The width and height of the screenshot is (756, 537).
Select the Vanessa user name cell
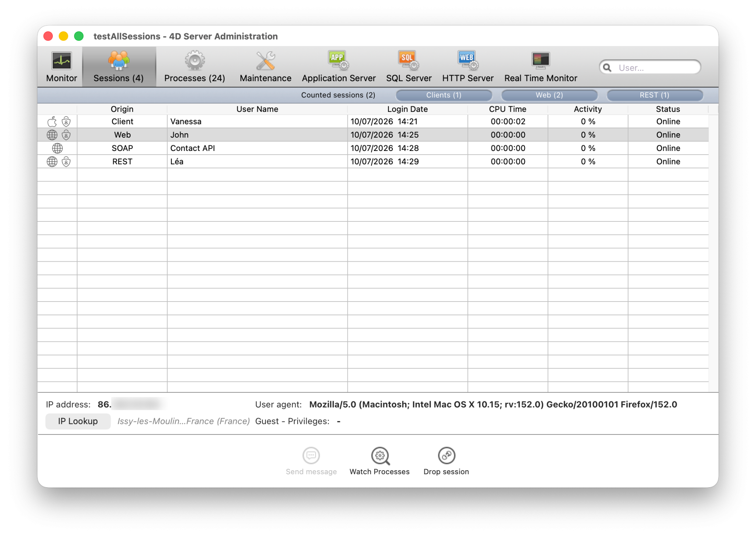coord(257,121)
